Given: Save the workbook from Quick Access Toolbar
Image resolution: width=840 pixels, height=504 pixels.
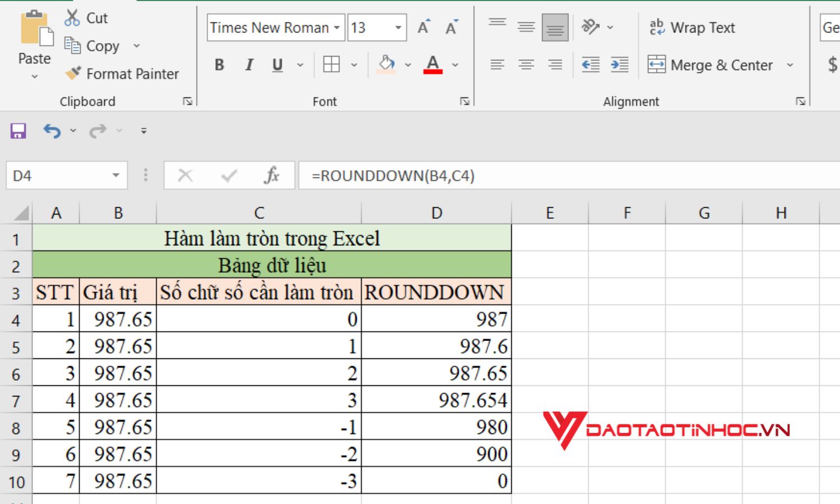Looking at the screenshot, I should pyautogui.click(x=18, y=130).
